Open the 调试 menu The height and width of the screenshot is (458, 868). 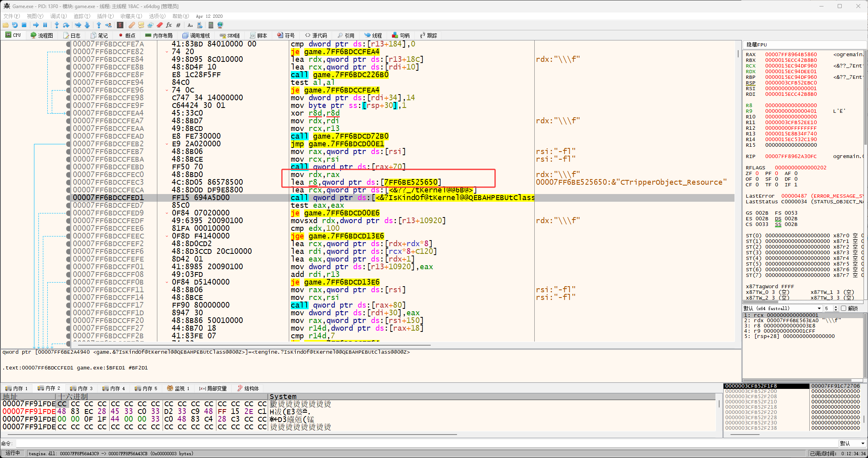click(58, 16)
